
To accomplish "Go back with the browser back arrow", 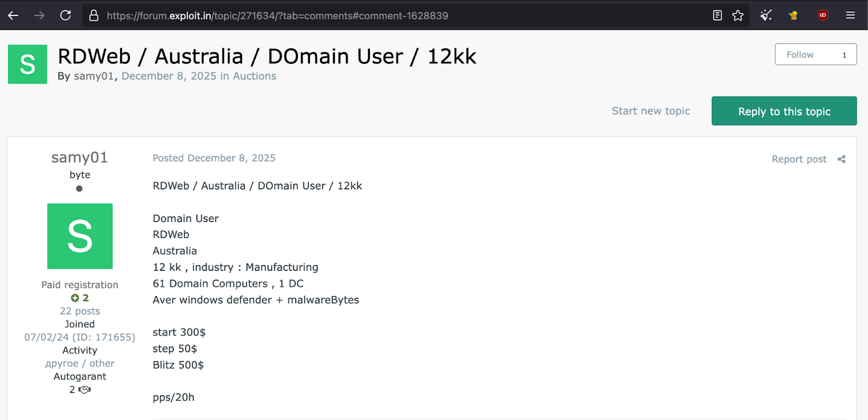I will click(13, 15).
